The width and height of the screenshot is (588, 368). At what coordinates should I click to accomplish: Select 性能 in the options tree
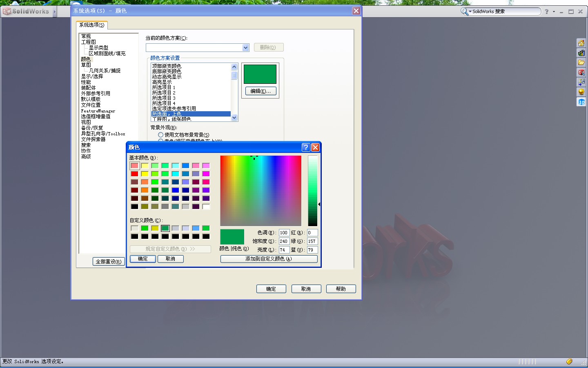click(x=86, y=82)
